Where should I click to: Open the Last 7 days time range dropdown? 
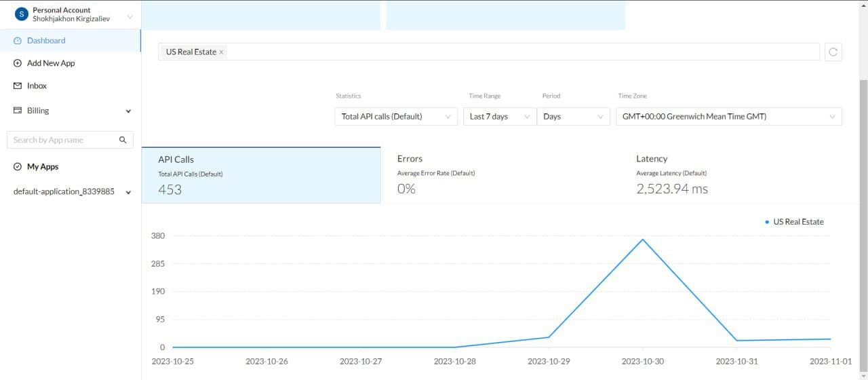point(499,117)
